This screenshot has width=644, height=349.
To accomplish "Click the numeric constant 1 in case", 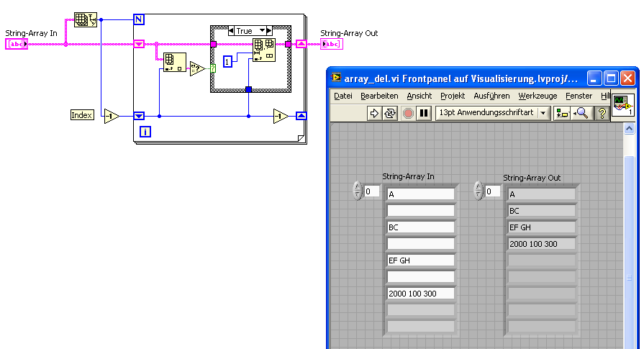I will click(227, 62).
